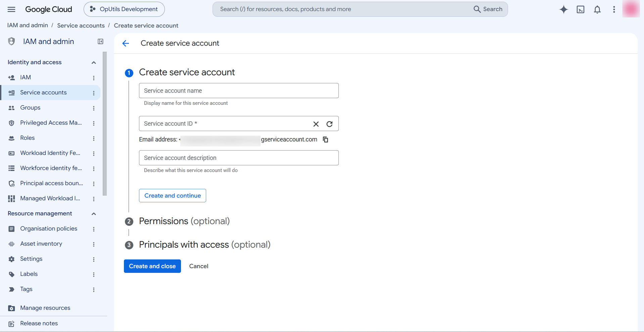Open the top bar three-dot settings menu
Image resolution: width=644 pixels, height=332 pixels.
click(614, 9)
